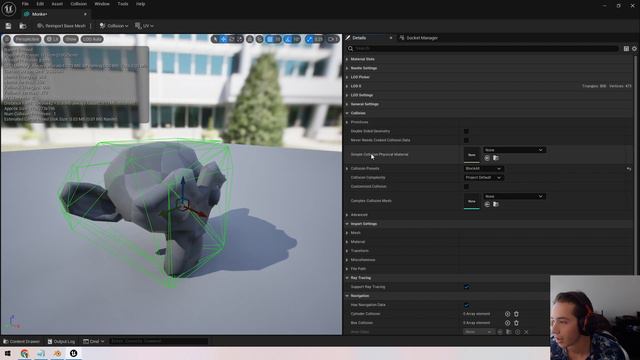Activate the rotate gizmo tool
This screenshot has width=640, height=360.
tap(231, 39)
